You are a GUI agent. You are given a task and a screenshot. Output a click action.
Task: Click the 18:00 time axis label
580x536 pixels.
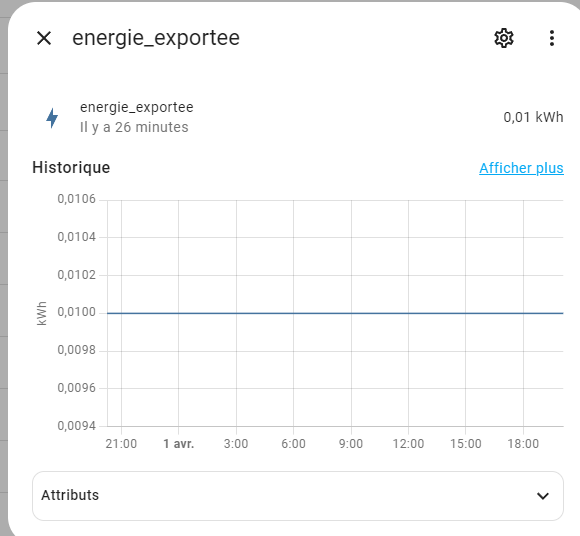523,444
